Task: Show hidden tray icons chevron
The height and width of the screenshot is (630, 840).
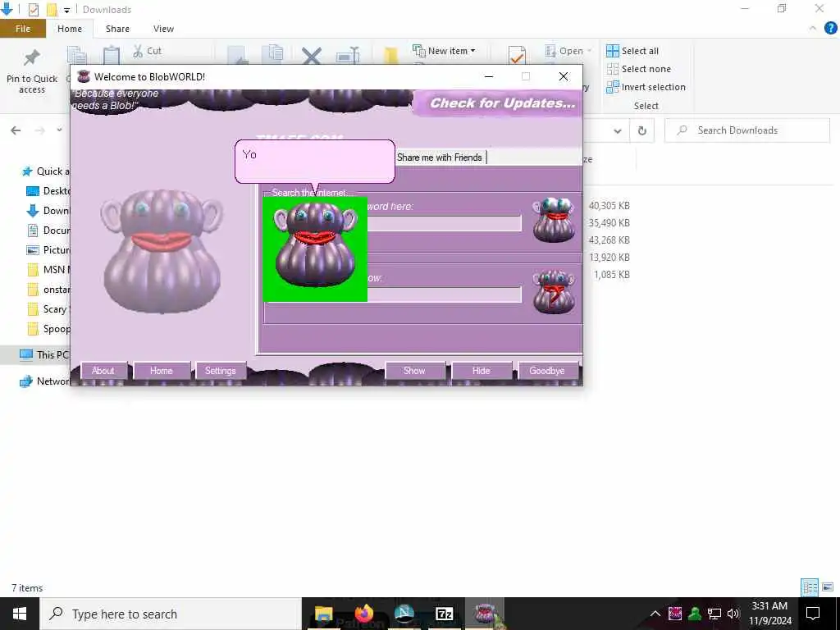Action: pos(655,614)
